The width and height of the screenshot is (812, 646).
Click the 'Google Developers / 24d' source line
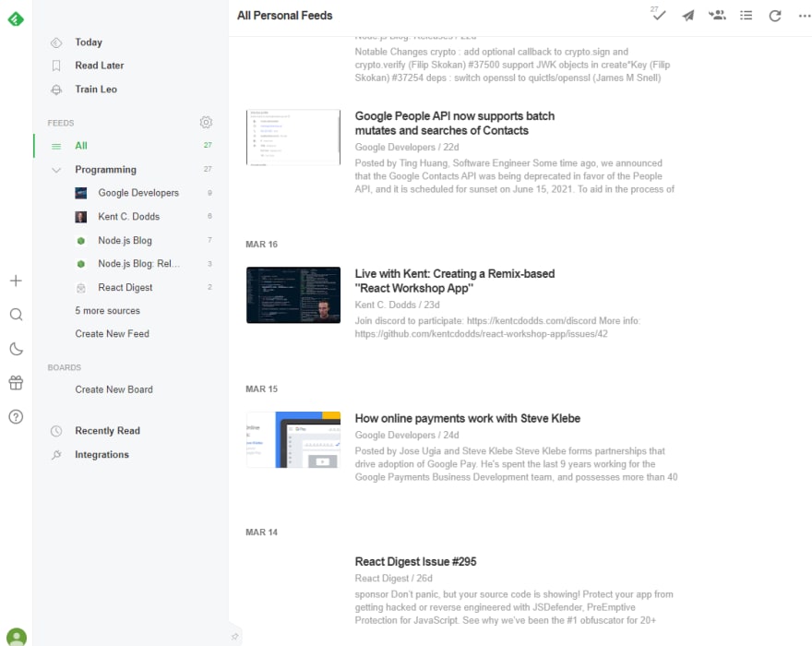tap(407, 436)
